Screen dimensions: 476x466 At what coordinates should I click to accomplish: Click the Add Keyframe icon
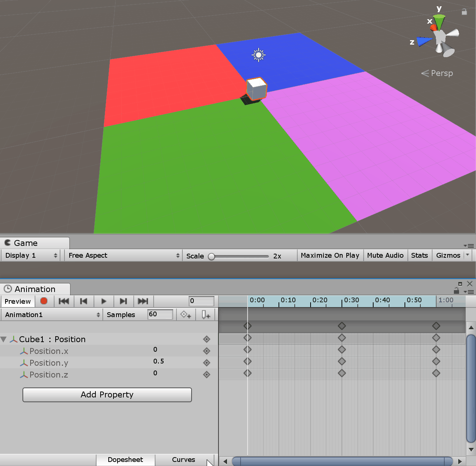coord(186,315)
